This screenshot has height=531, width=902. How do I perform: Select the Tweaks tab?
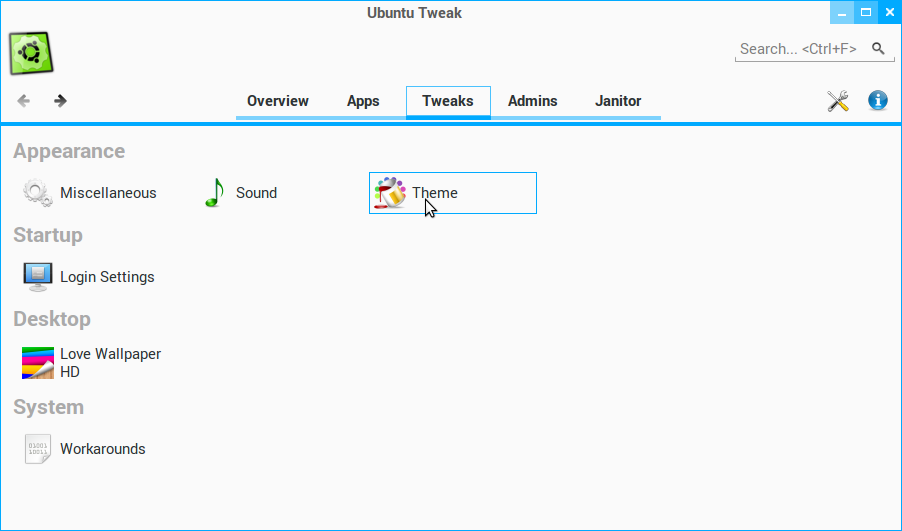coord(448,101)
